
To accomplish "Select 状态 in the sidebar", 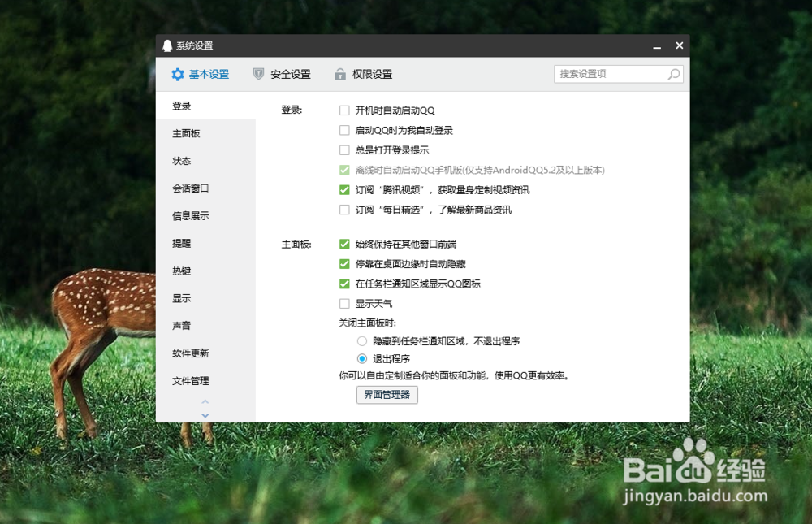I will [x=205, y=161].
